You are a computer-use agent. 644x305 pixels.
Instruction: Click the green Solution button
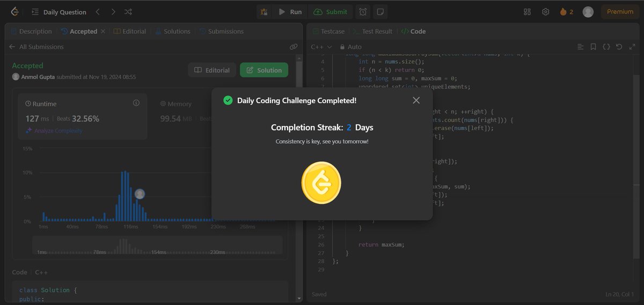264,70
